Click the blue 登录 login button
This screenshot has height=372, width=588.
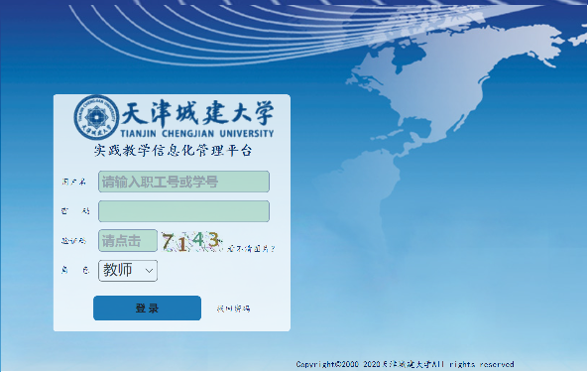point(147,308)
